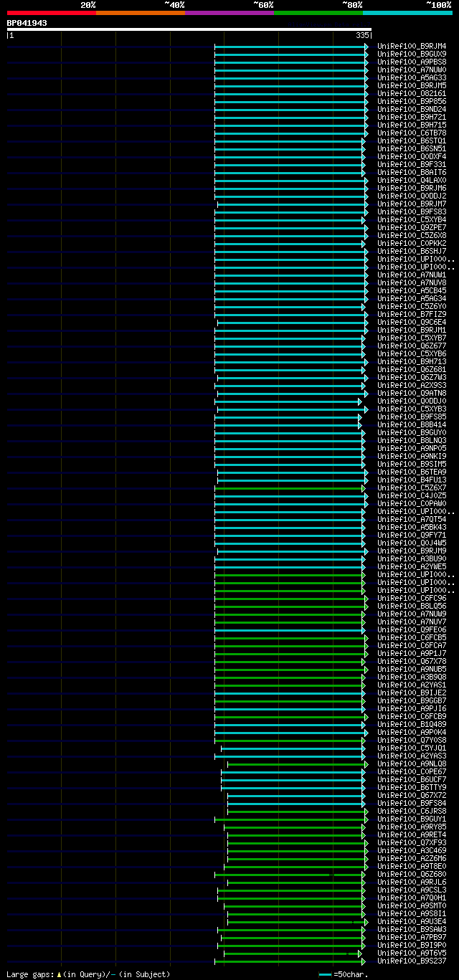Select label UniRef100_B9H713
459x980 pixels.
[x=412, y=362]
